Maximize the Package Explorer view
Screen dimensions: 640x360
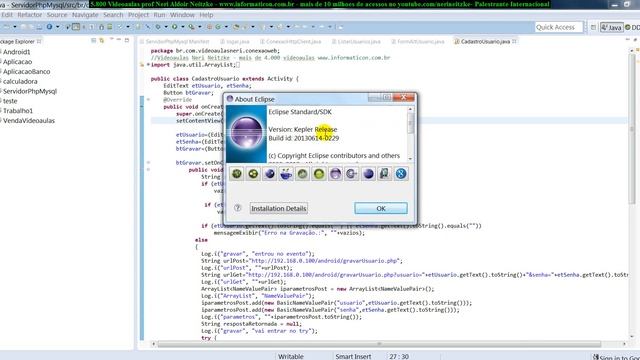127,40
